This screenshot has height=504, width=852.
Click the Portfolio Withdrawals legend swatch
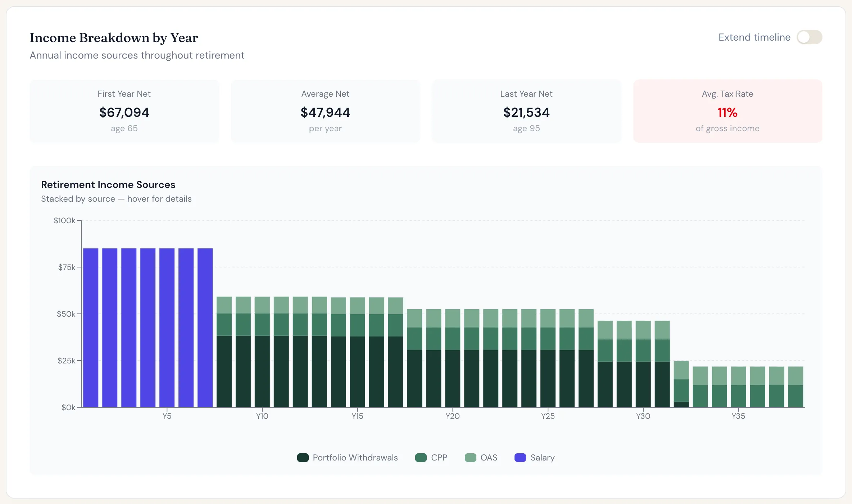pos(303,458)
